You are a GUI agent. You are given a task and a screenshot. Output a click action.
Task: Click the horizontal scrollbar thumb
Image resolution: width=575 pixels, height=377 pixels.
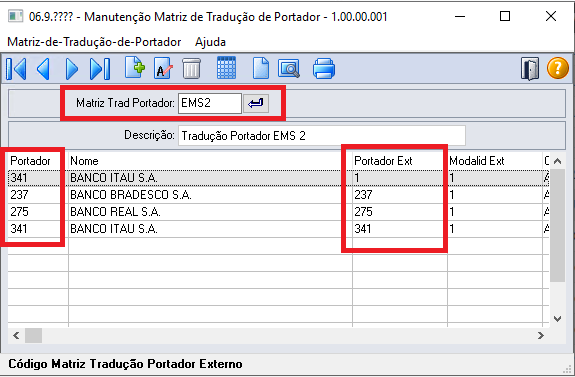pyautogui.click(x=33, y=335)
